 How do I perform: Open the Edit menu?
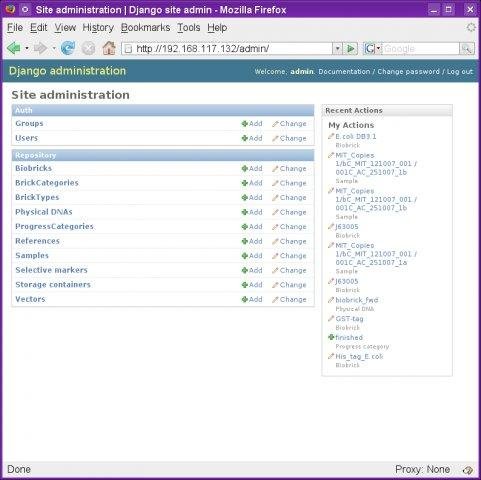point(39,28)
